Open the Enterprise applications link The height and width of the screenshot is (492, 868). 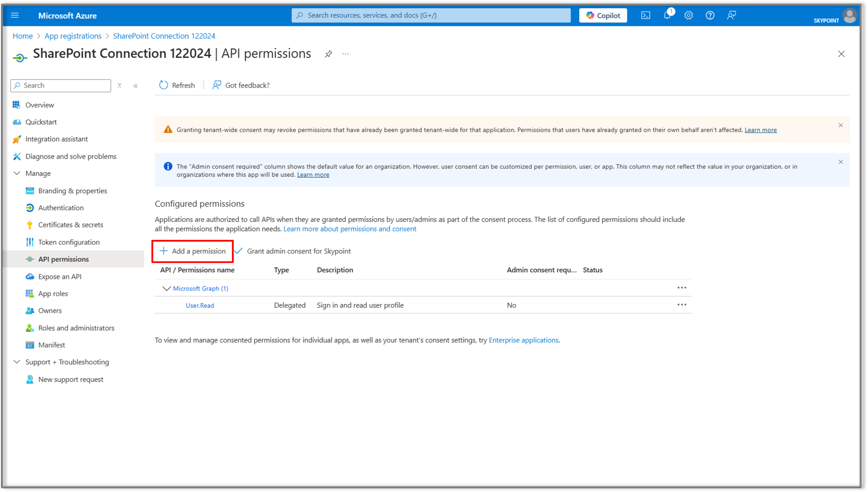[x=524, y=340]
